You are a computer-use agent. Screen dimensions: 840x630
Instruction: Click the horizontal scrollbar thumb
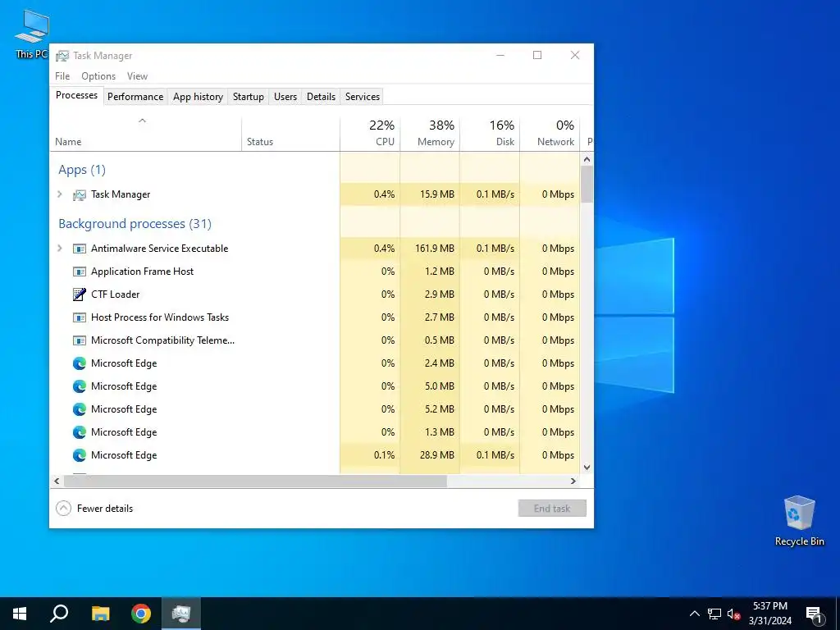click(x=255, y=481)
